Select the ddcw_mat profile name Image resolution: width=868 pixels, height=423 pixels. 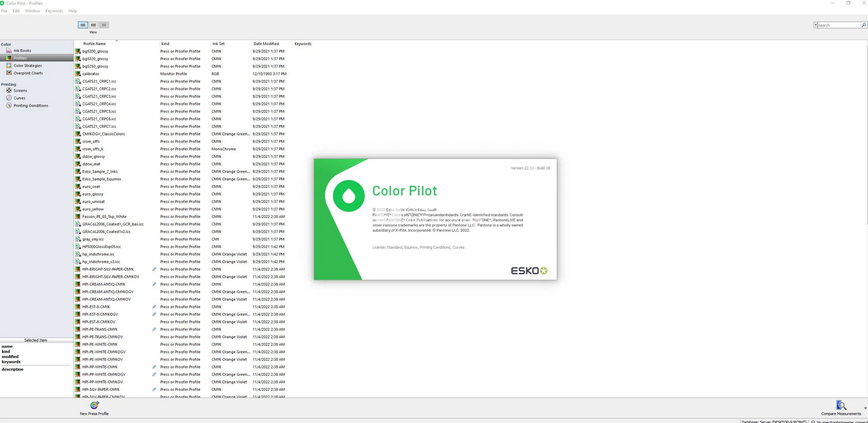point(92,164)
